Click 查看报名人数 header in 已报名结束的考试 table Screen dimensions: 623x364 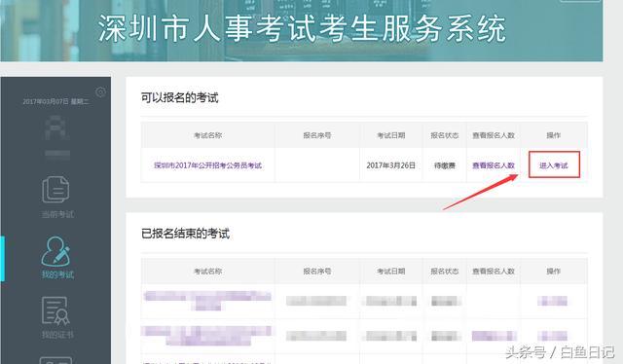tap(494, 272)
